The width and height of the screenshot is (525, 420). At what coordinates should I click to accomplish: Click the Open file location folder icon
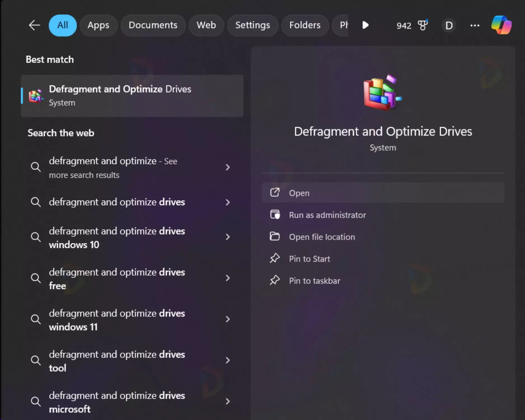275,236
